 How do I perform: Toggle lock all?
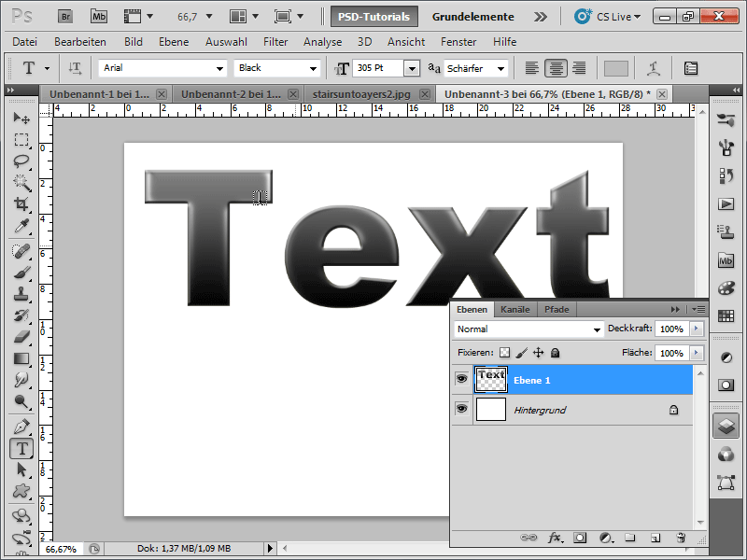(x=555, y=353)
